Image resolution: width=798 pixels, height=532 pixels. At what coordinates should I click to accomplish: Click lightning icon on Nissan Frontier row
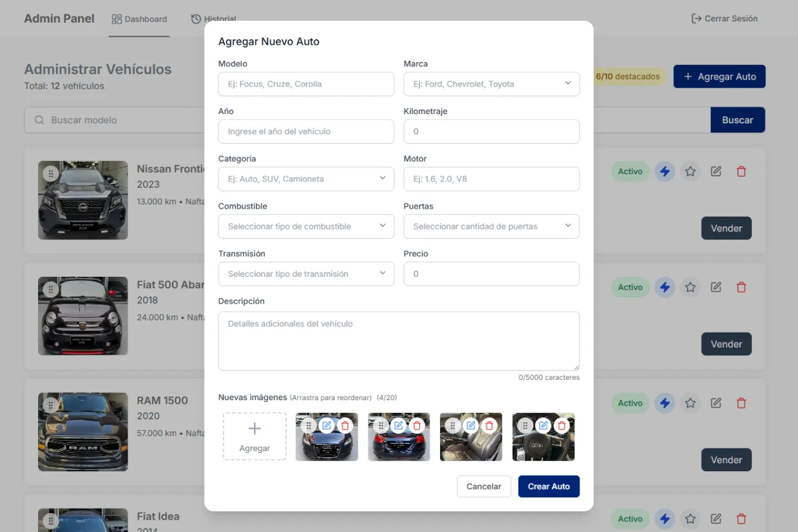point(664,172)
